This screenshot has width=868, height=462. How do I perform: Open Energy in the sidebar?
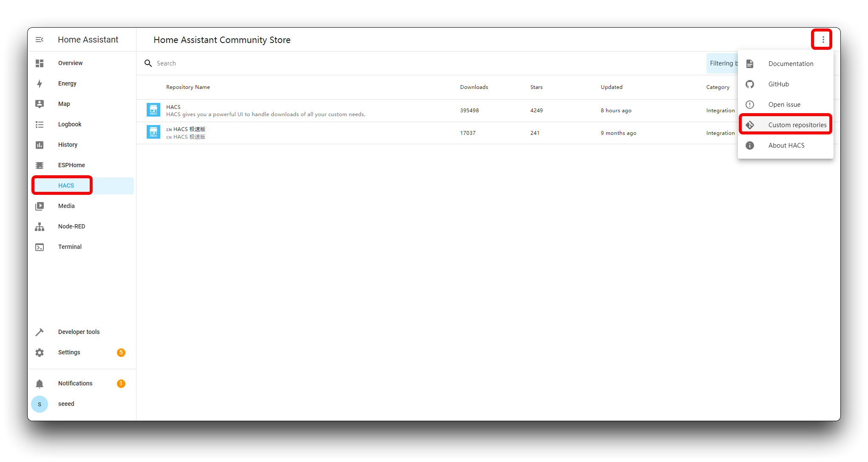82,83
